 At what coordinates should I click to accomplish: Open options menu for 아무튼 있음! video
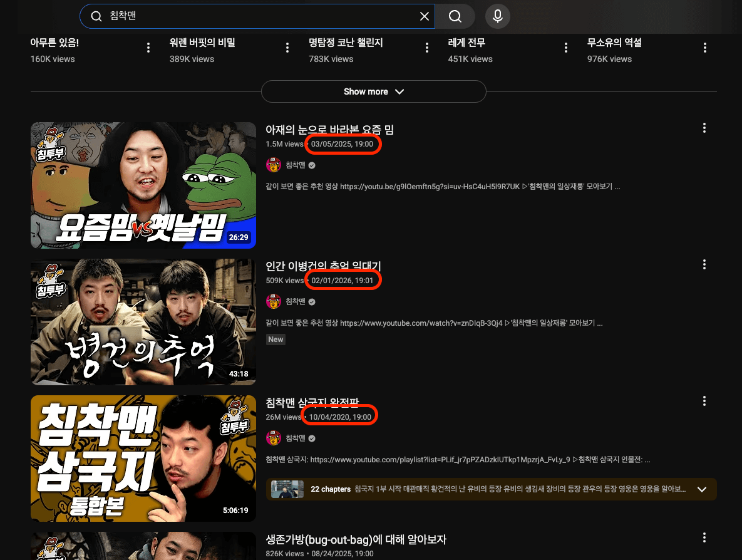148,48
